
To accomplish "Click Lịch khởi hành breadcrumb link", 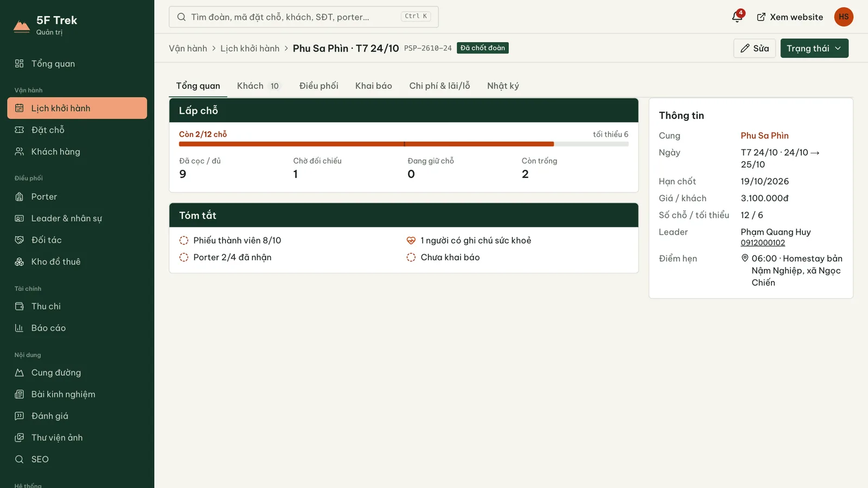I will (x=250, y=48).
